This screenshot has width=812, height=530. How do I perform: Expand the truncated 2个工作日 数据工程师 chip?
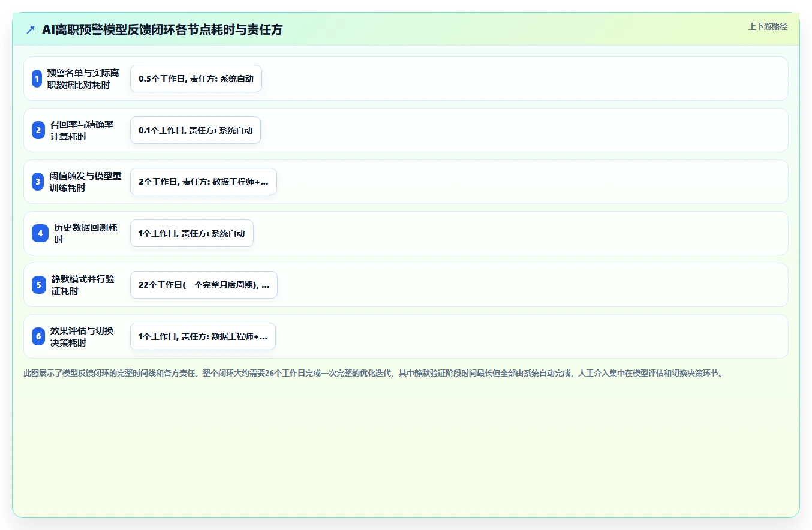coord(203,182)
